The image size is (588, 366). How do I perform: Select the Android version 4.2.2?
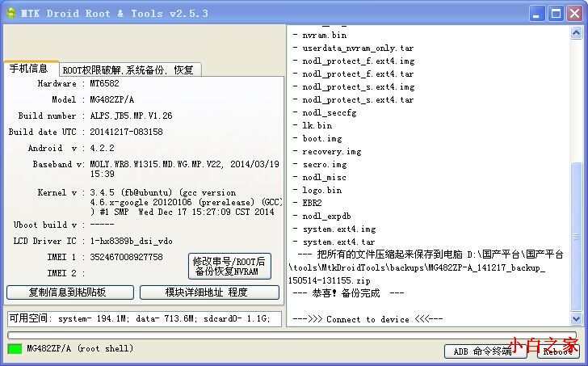[x=102, y=148]
